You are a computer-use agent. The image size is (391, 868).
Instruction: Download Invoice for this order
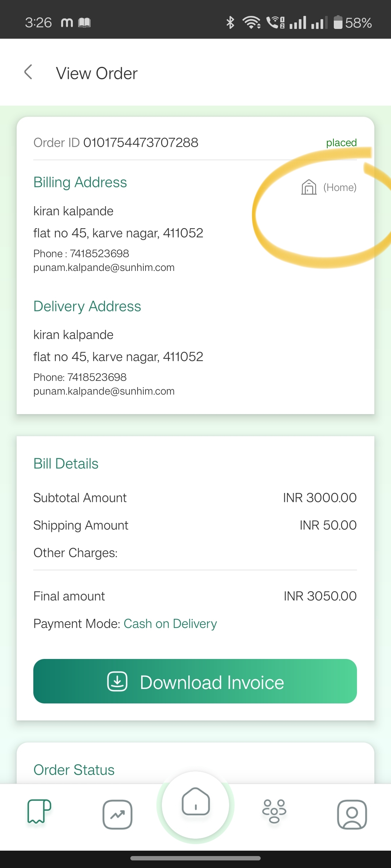(x=195, y=681)
